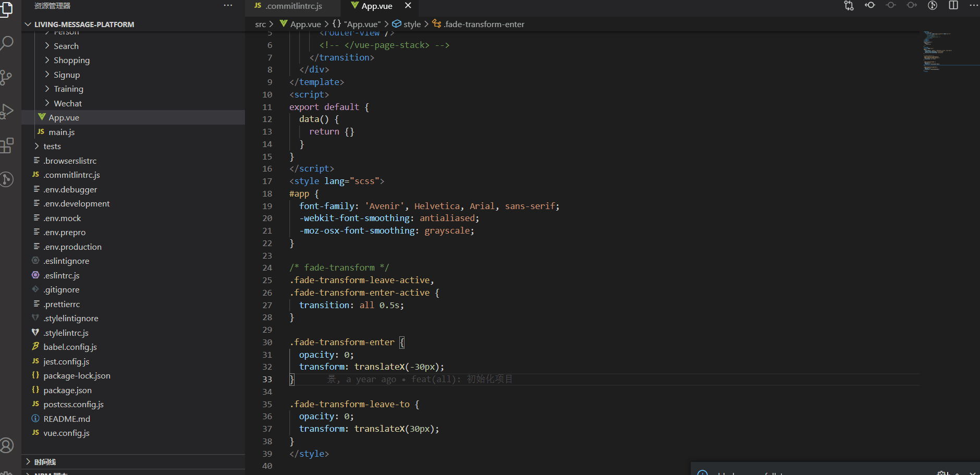980x475 pixels.
Task: Open the .stylelintrc.js file
Action: click(133, 333)
